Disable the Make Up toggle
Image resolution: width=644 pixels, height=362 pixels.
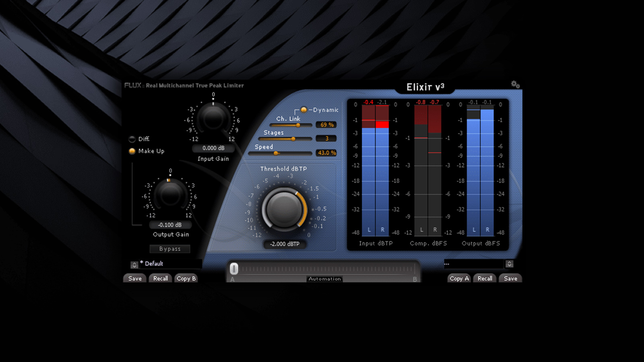(132, 151)
